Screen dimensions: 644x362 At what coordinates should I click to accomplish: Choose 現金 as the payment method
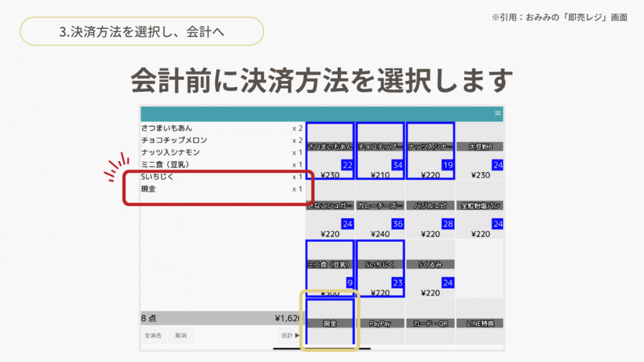[330, 322]
